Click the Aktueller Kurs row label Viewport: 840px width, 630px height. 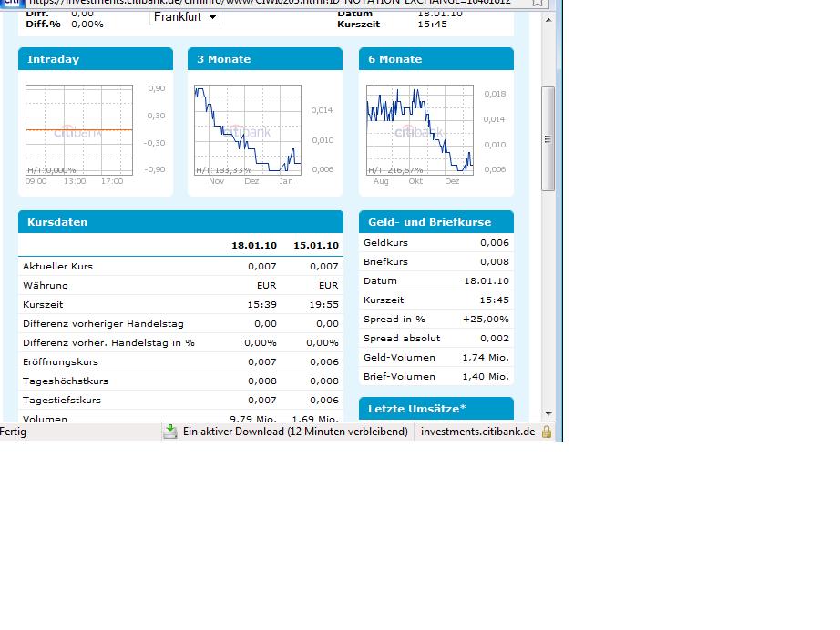[58, 266]
